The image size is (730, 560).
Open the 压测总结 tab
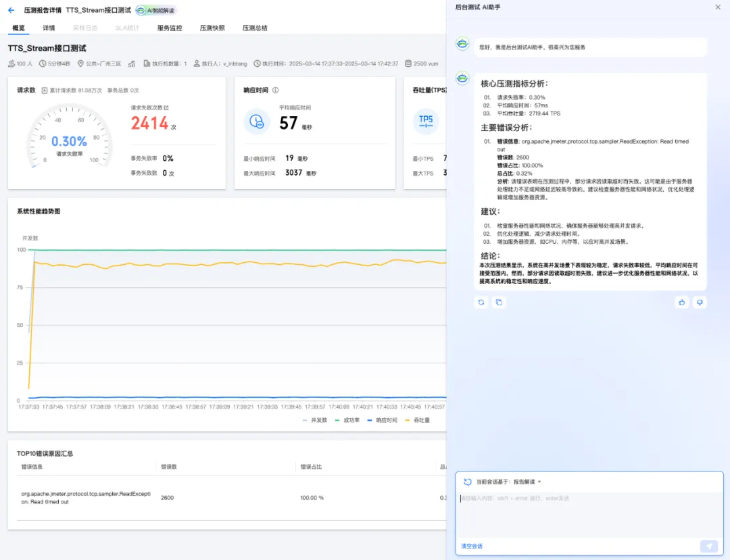point(255,28)
